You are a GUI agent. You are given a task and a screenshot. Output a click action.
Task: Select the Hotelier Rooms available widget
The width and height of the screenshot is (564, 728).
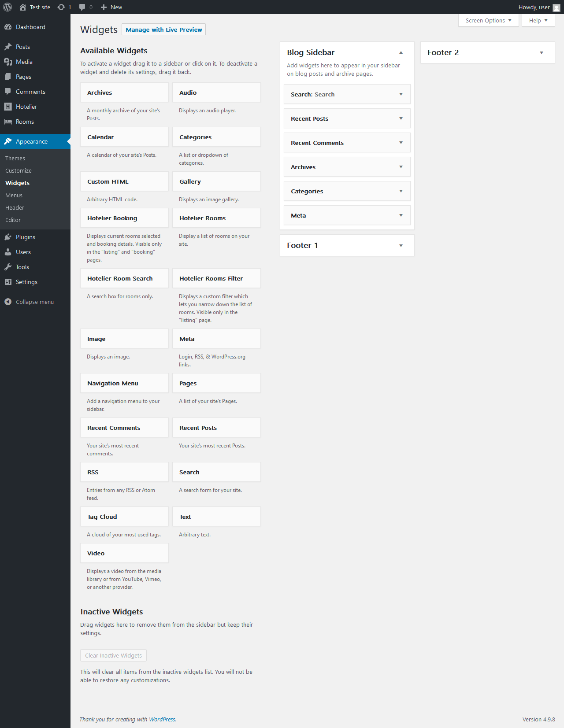point(216,218)
